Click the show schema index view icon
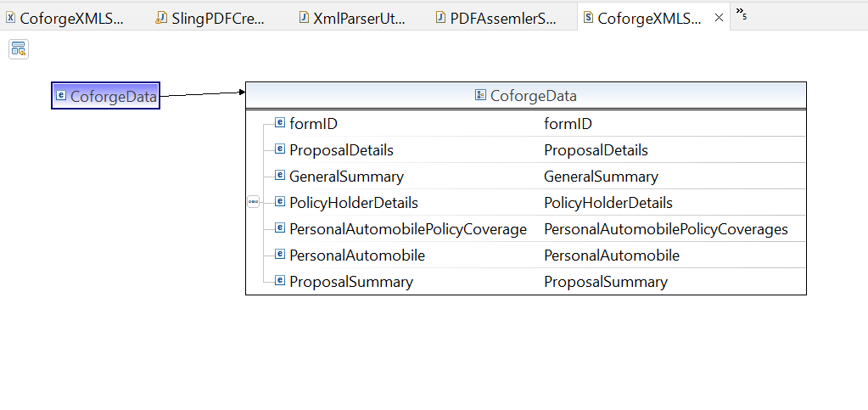The image size is (868, 410). 19,49
